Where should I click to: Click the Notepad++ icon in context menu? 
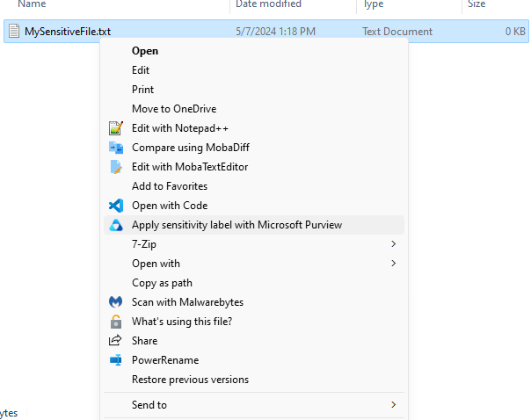(116, 128)
